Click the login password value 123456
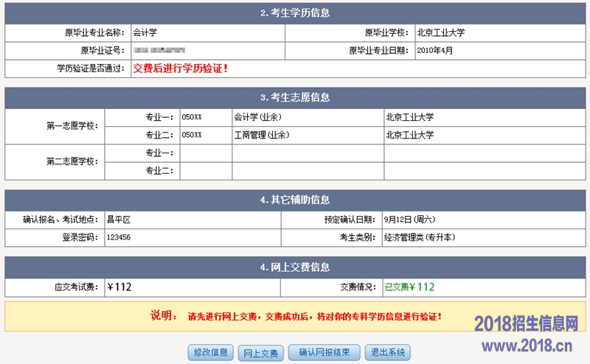 coord(119,238)
